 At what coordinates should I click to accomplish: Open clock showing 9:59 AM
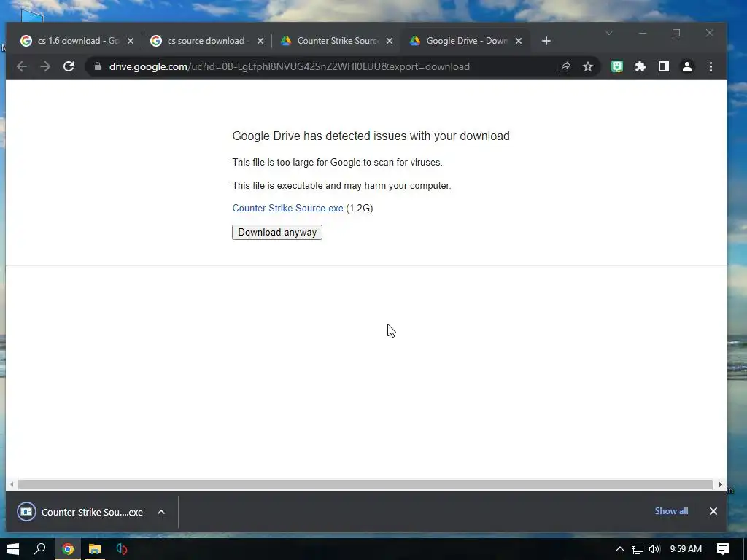click(x=686, y=549)
